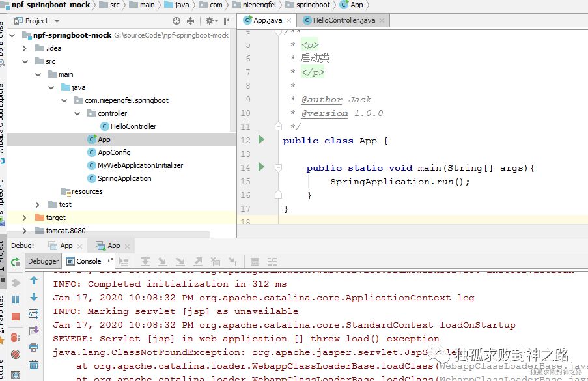Toggle Mute Breakpoints icon
Screen dimensions: 588x381
click(16, 354)
